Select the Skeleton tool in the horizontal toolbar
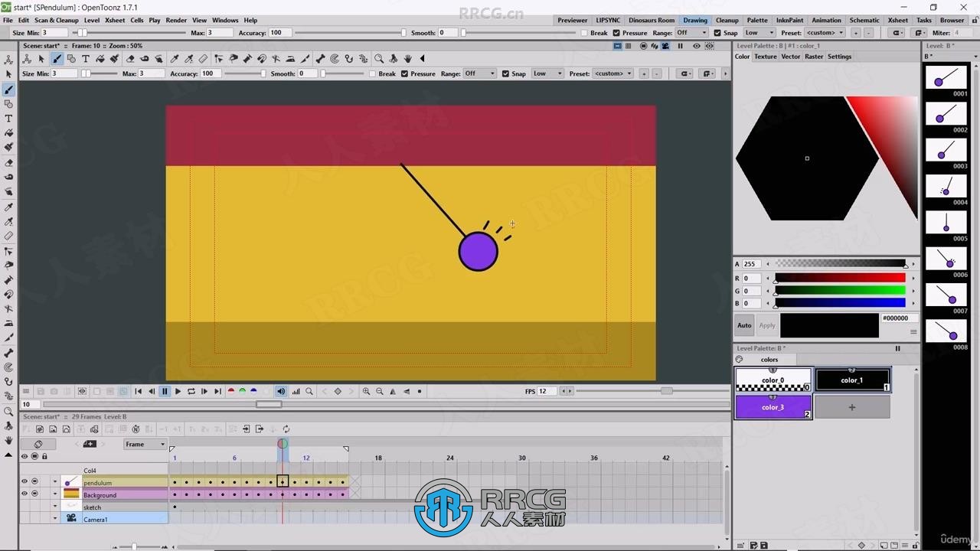This screenshot has width=980, height=551. [x=320, y=58]
